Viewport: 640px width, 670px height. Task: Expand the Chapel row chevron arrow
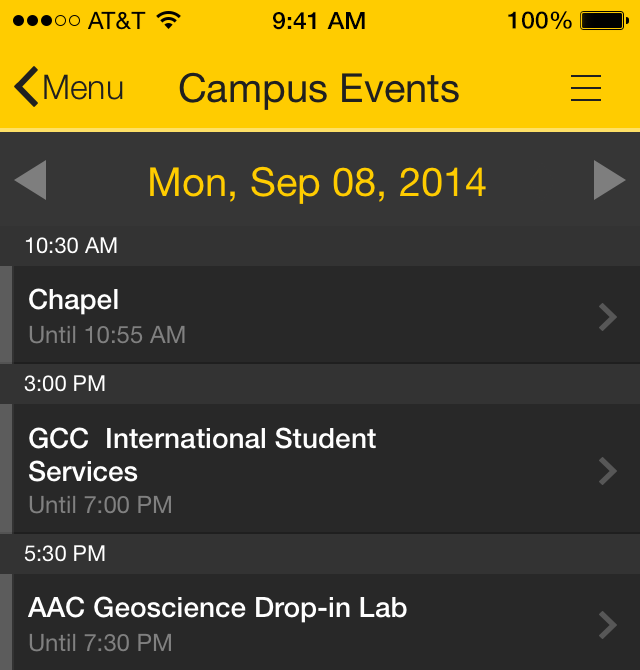[608, 317]
